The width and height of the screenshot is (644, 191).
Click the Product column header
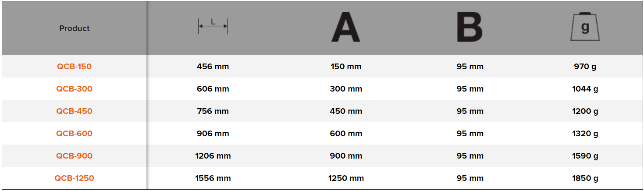pos(75,28)
